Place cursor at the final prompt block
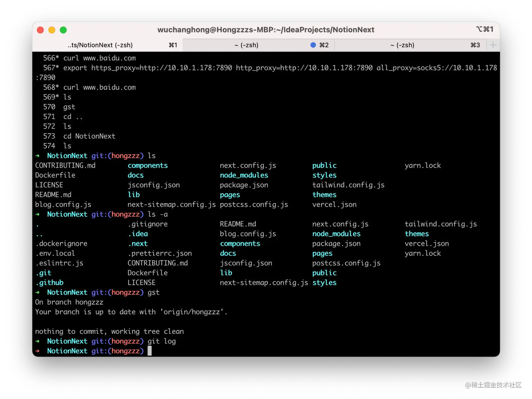The width and height of the screenshot is (532, 399). [150, 351]
